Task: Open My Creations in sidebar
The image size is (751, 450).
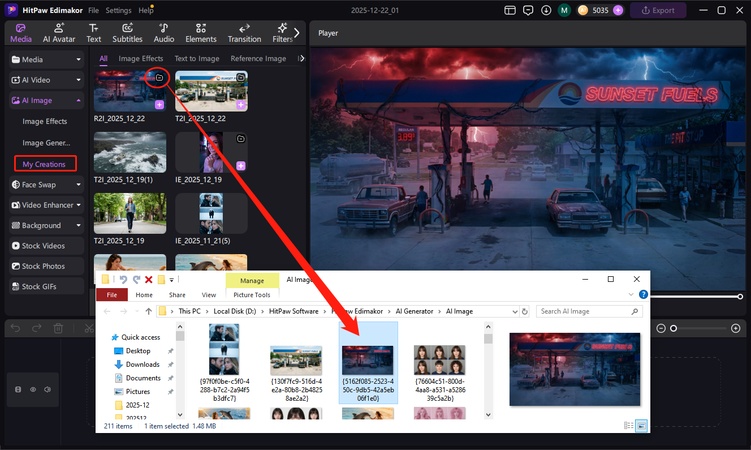Action: tap(44, 164)
